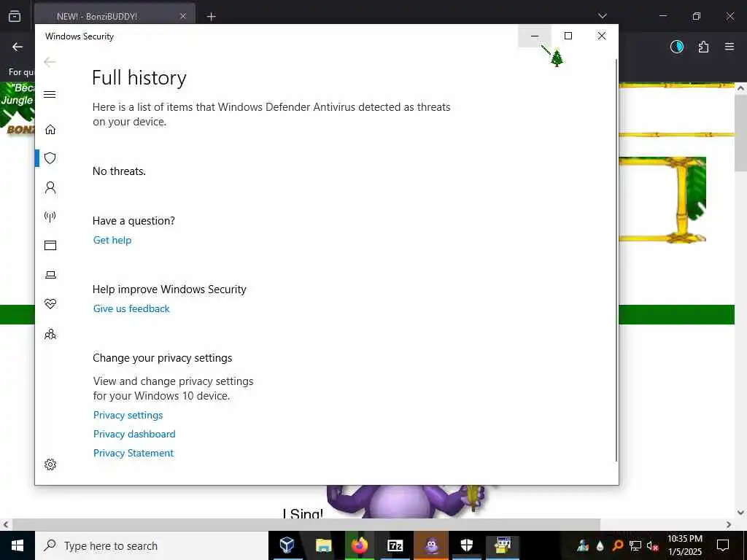Open App & browser control window icon

click(x=50, y=245)
